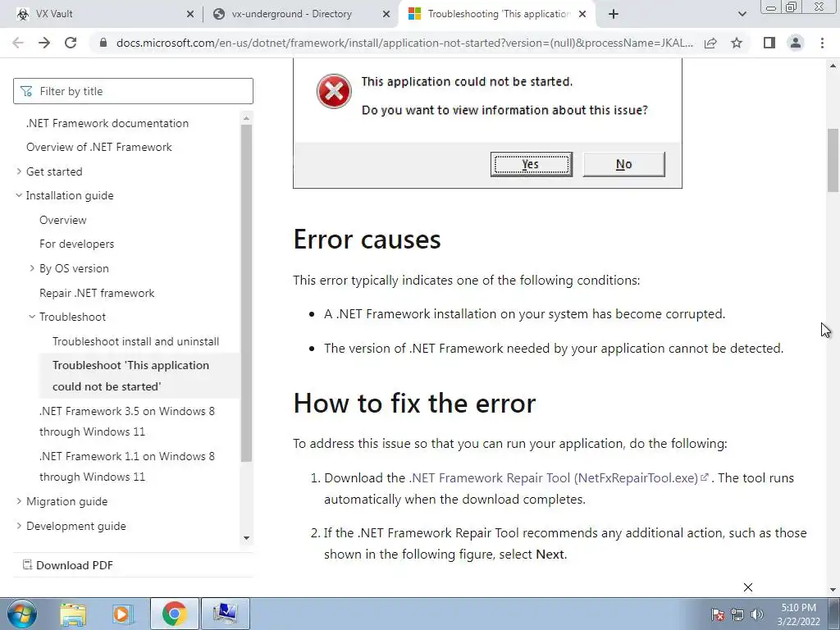Expand the Migration guide section
Viewport: 840px width, 630px height.
pyautogui.click(x=19, y=501)
